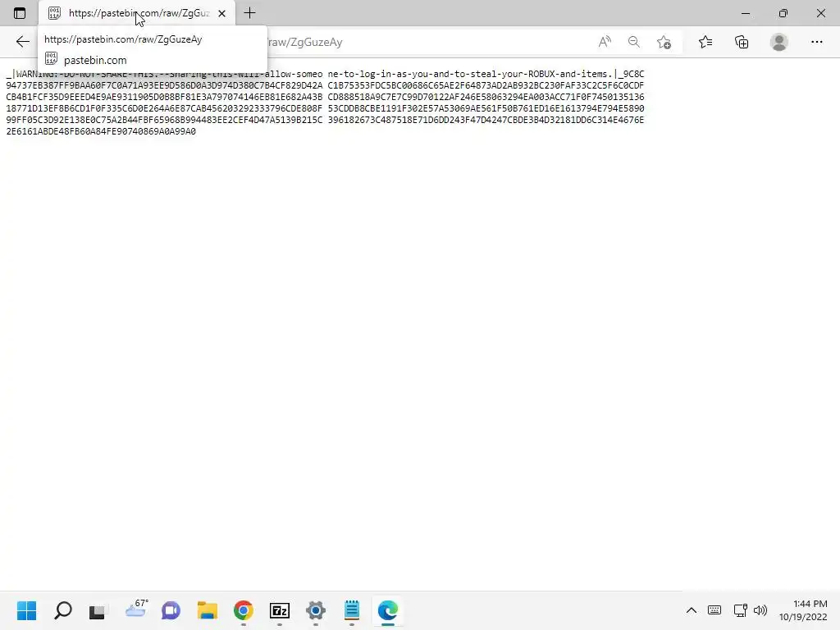Open the Favorites list icon
Viewport: 840px width, 630px height.
point(705,42)
